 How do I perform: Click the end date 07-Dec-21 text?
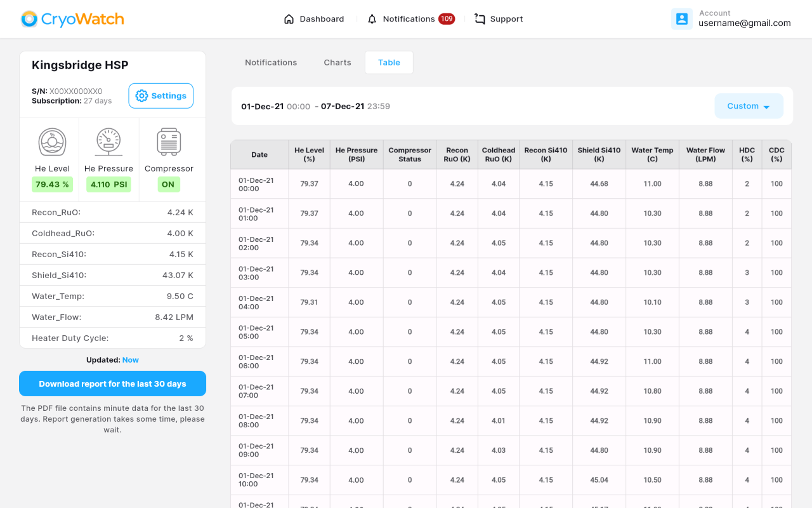coord(343,106)
